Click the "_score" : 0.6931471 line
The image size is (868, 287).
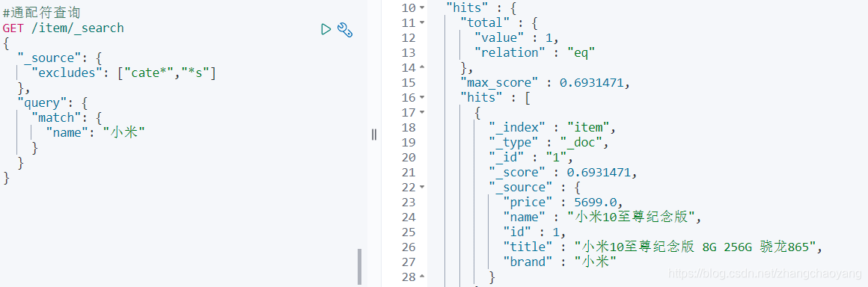click(x=563, y=173)
